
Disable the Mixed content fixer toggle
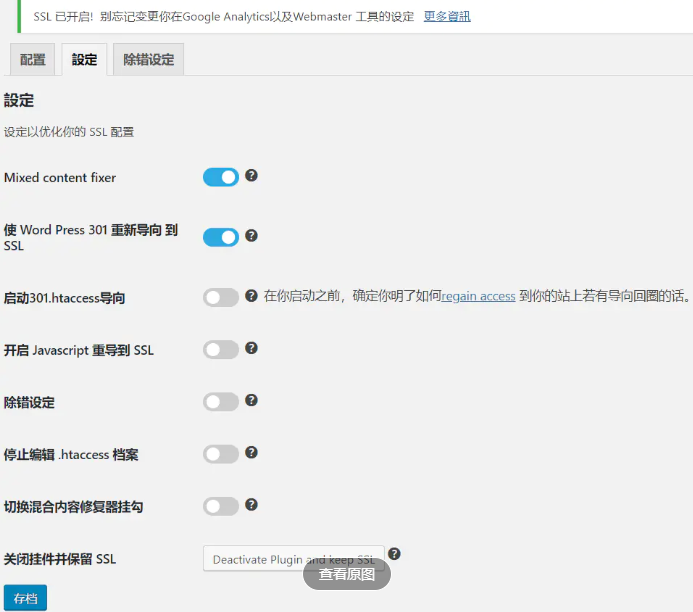tap(221, 177)
